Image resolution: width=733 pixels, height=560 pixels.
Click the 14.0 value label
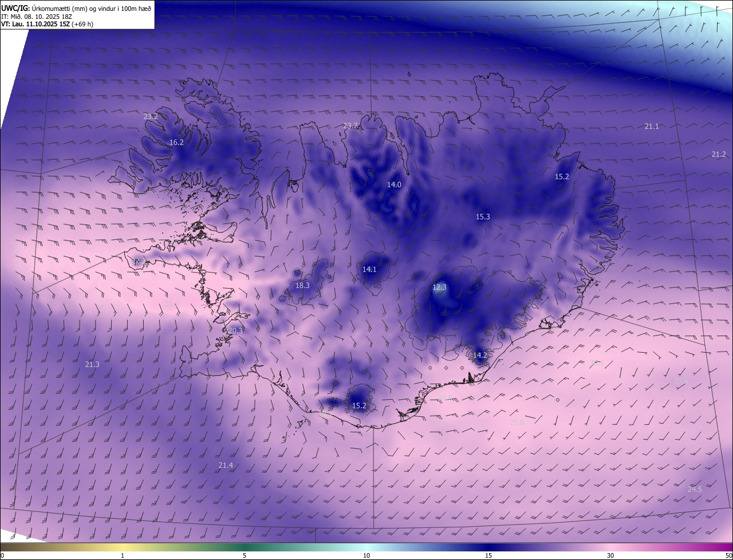click(x=394, y=184)
